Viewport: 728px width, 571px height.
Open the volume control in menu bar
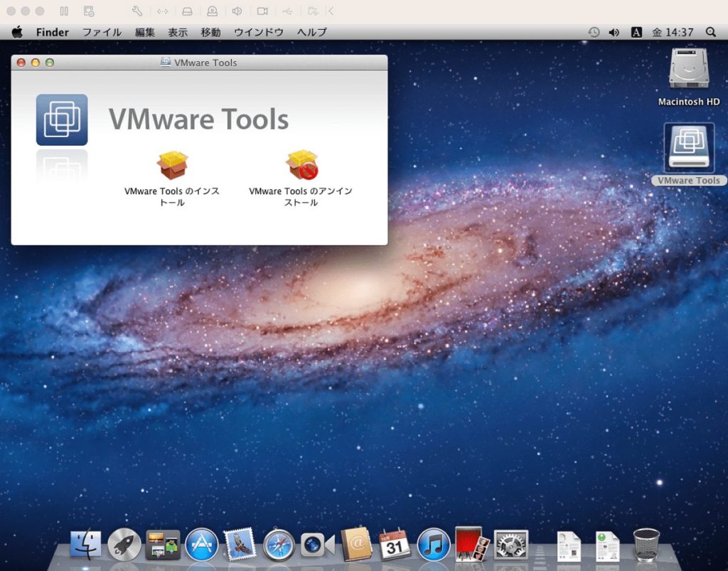tap(614, 32)
